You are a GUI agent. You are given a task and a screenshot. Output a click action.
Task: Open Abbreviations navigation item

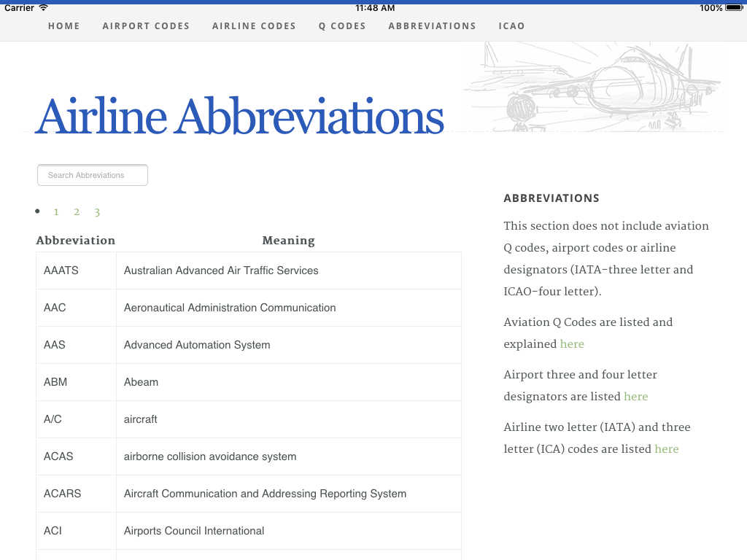pyautogui.click(x=432, y=26)
